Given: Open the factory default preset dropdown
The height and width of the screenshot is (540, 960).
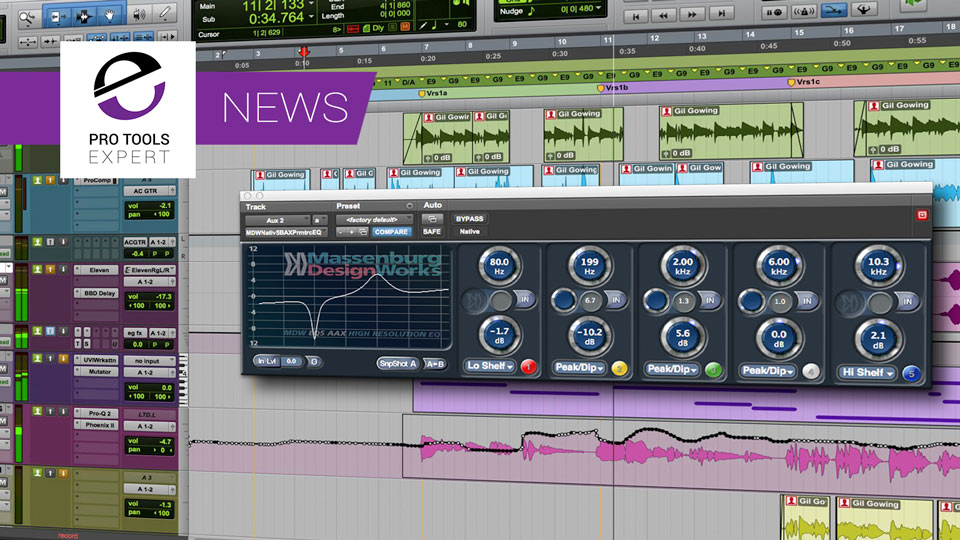Looking at the screenshot, I should point(375,219).
